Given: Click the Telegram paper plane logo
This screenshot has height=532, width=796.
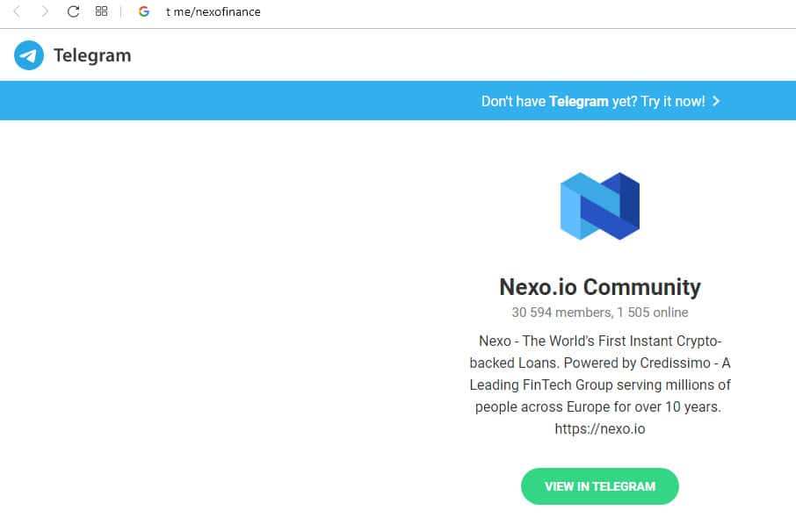Looking at the screenshot, I should click(29, 54).
